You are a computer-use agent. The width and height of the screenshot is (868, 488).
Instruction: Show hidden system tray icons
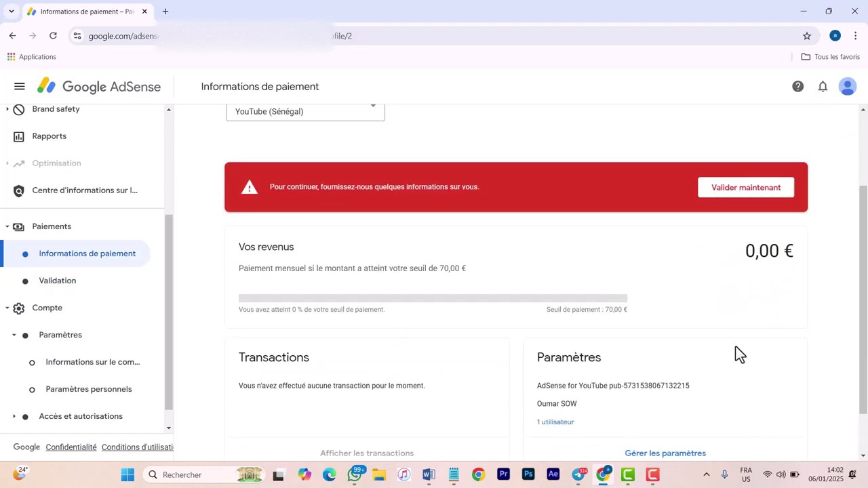pos(706,474)
